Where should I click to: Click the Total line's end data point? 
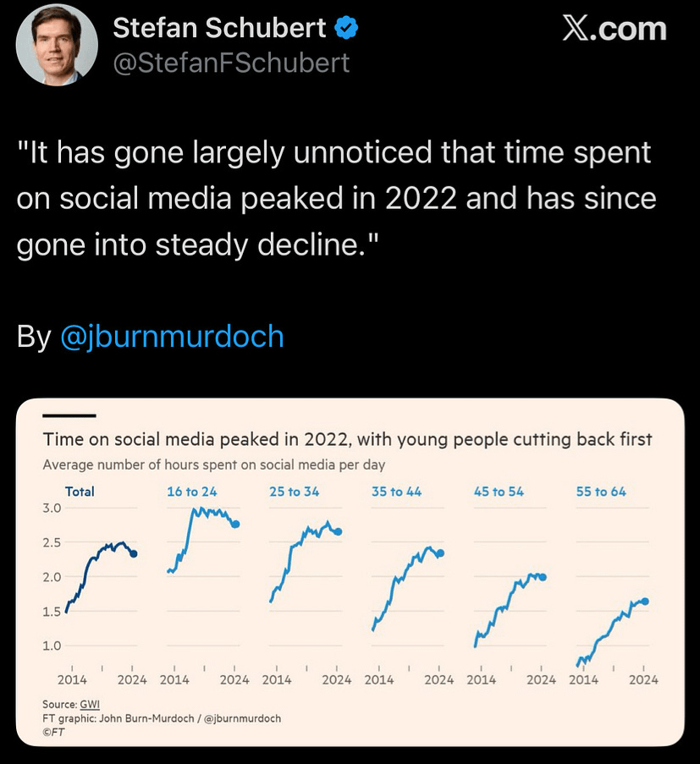click(133, 553)
